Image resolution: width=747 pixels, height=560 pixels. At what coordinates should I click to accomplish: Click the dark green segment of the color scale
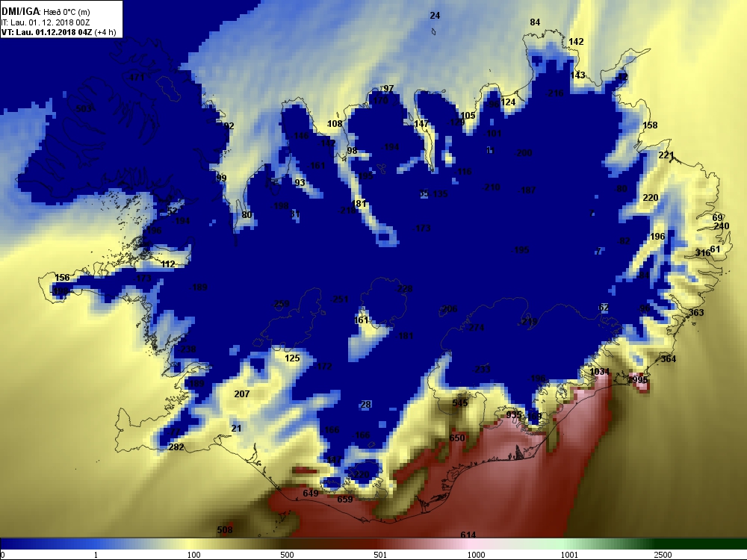click(701, 544)
